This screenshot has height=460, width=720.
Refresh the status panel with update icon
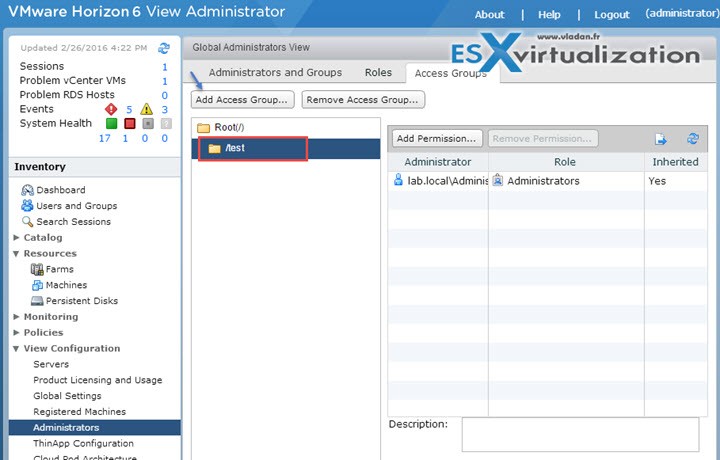click(164, 48)
